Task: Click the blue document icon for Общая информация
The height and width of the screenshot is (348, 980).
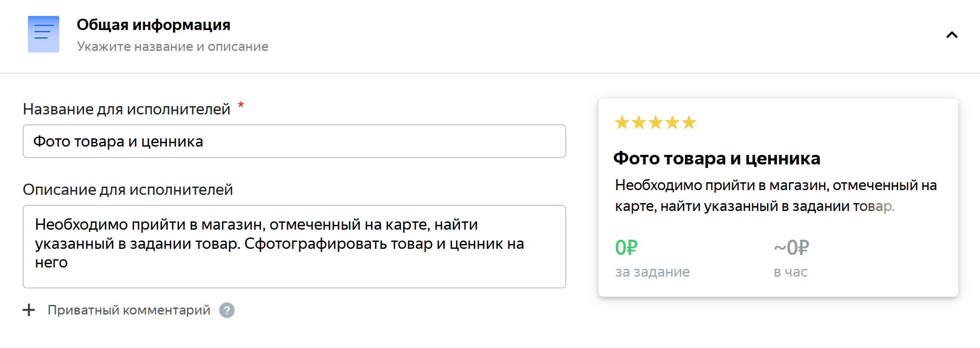Action: tap(44, 34)
